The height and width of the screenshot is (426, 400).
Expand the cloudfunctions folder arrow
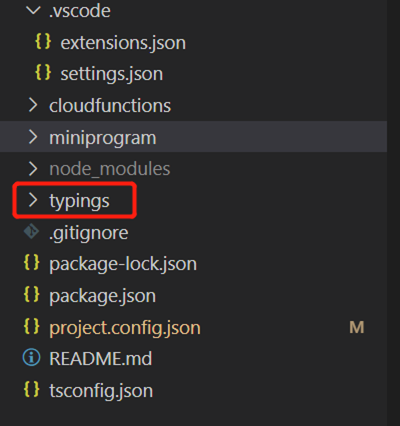click(33, 105)
